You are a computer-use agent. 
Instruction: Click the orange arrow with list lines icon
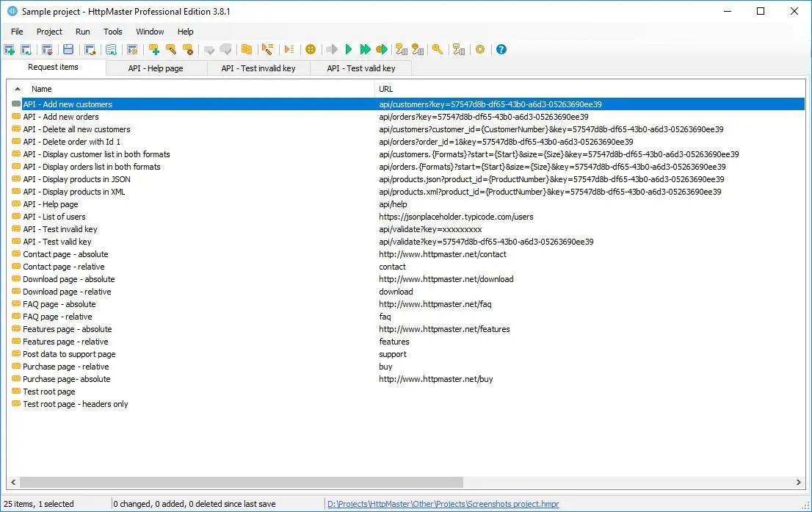[289, 49]
